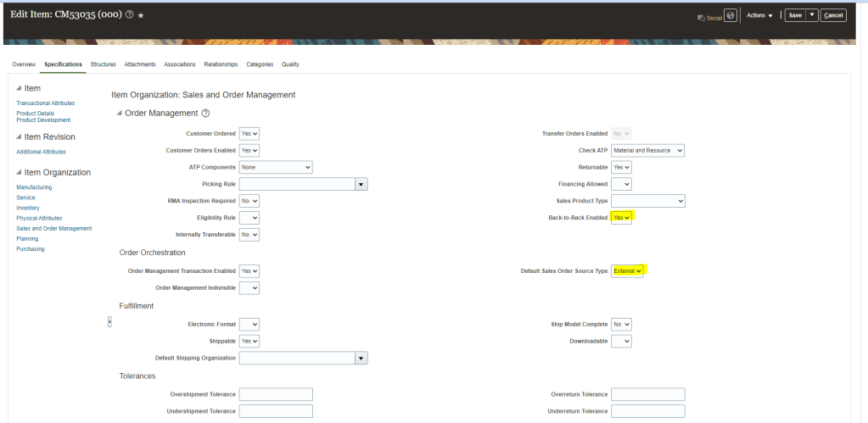Click the Save options arrow button
Viewport: 868px width, 423px height.
click(812, 15)
